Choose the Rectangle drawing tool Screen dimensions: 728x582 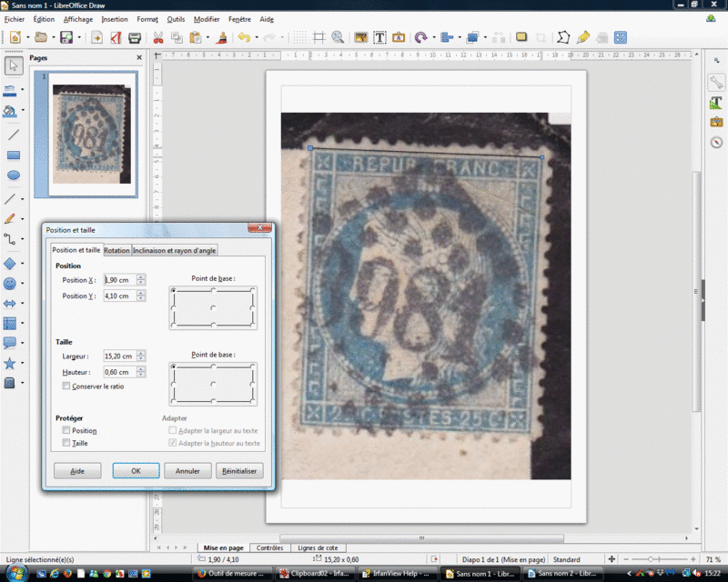pos(14,155)
